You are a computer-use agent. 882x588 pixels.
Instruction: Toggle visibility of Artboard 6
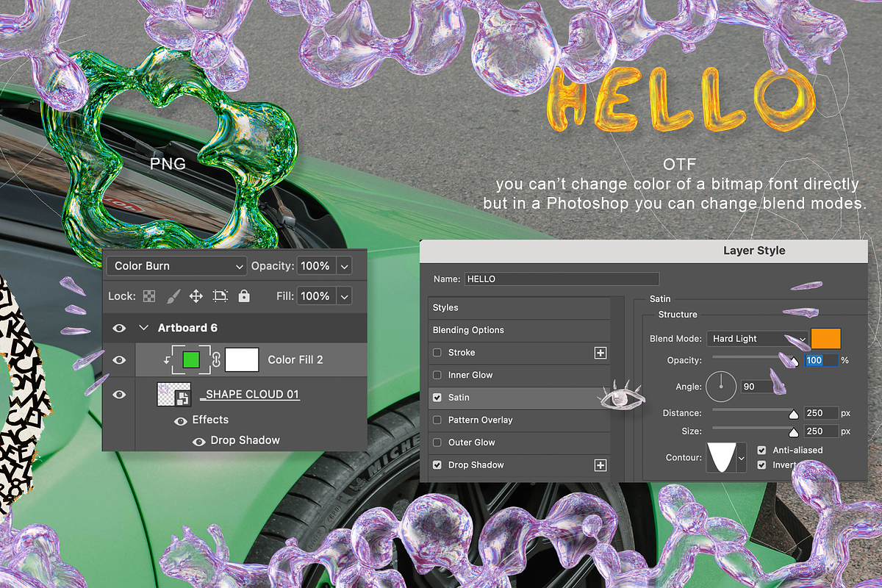(120, 328)
